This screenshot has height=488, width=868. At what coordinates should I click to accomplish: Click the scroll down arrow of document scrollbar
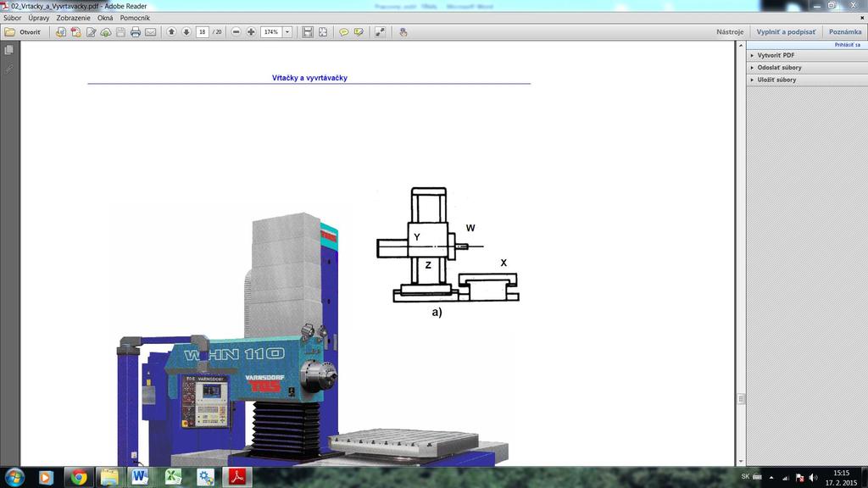(x=741, y=462)
